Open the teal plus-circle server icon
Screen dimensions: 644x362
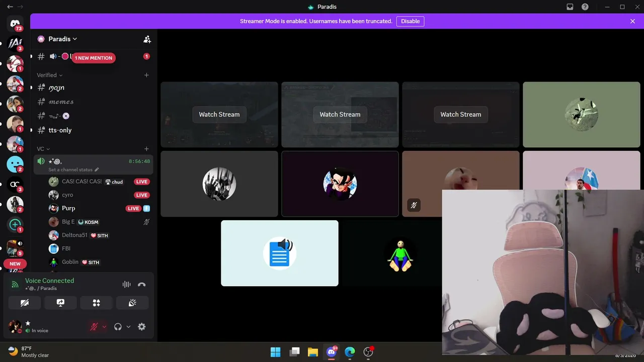coord(15,225)
